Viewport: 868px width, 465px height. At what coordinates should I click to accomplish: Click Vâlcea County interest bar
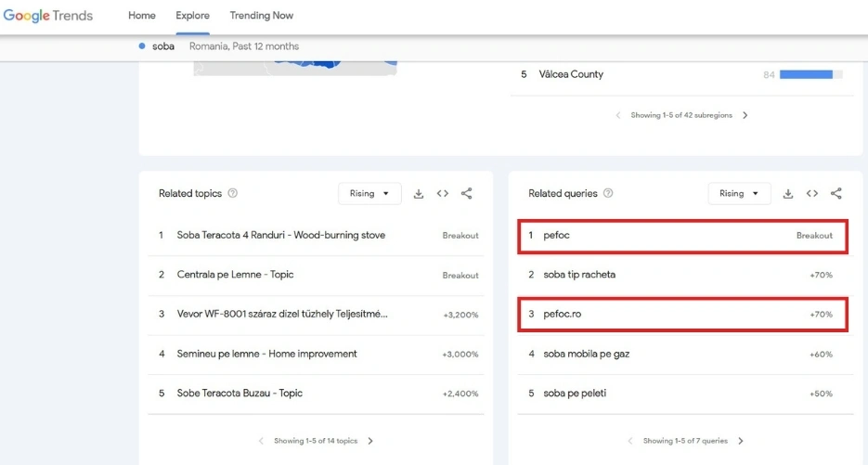click(810, 75)
